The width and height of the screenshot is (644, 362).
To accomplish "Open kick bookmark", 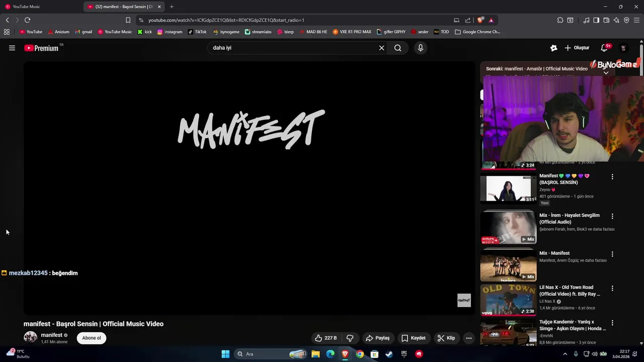I will click(144, 32).
